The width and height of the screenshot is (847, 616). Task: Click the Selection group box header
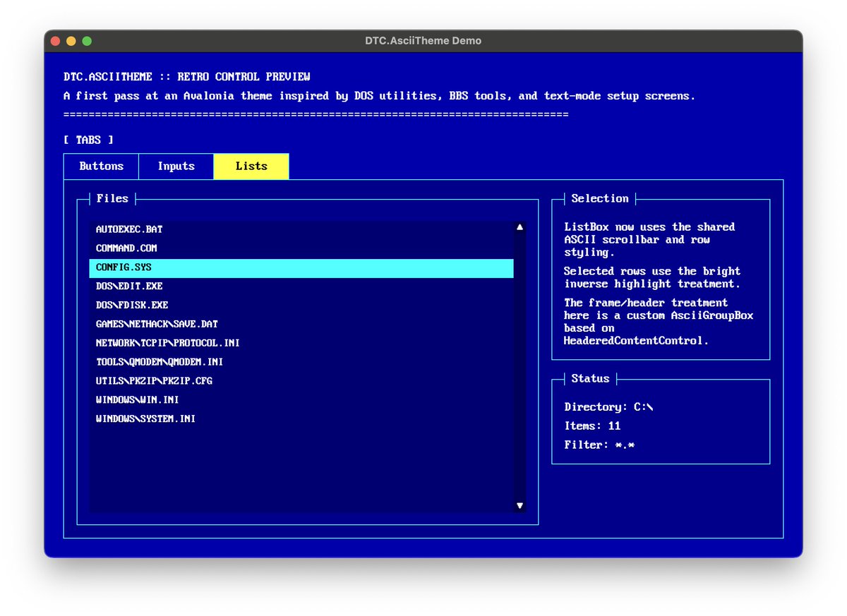pyautogui.click(x=600, y=199)
